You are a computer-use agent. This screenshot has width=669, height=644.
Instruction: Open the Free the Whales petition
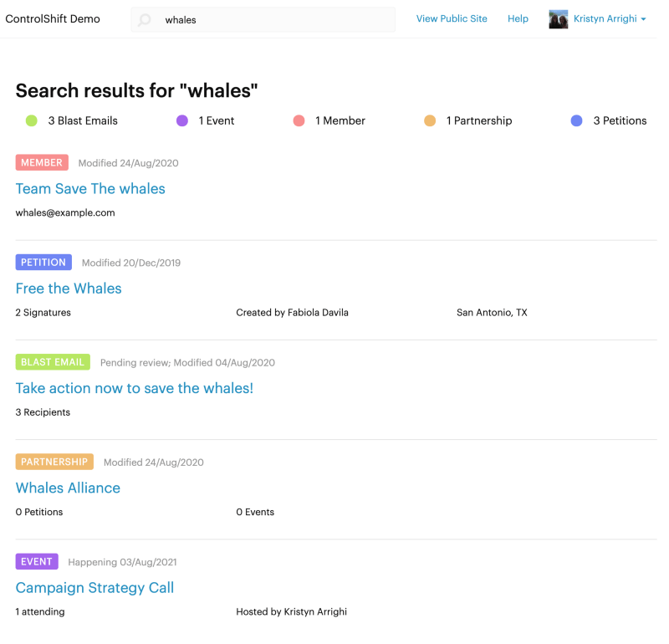(69, 289)
